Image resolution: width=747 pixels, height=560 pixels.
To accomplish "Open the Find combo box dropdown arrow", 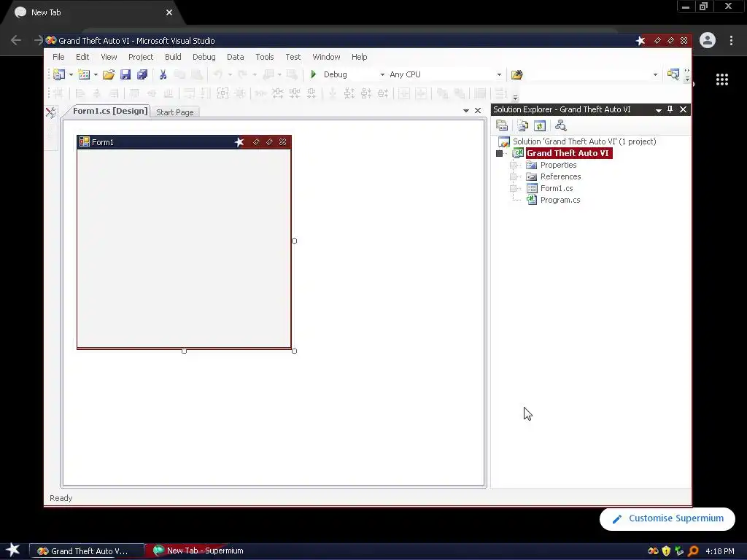I will 655,75.
